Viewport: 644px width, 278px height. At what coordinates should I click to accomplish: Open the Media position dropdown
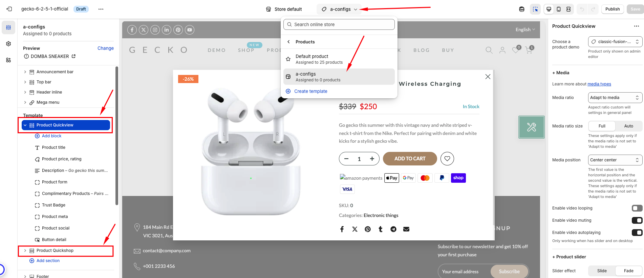pos(615,160)
